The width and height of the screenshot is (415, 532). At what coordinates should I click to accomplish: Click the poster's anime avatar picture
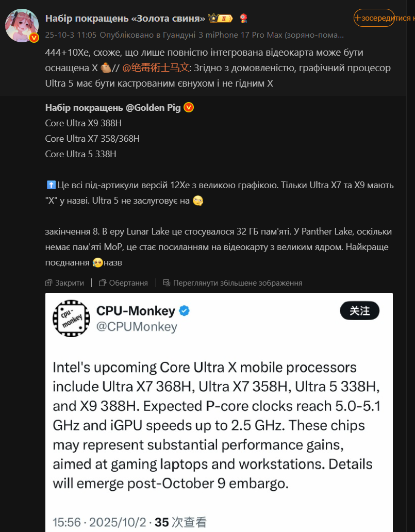point(22,25)
